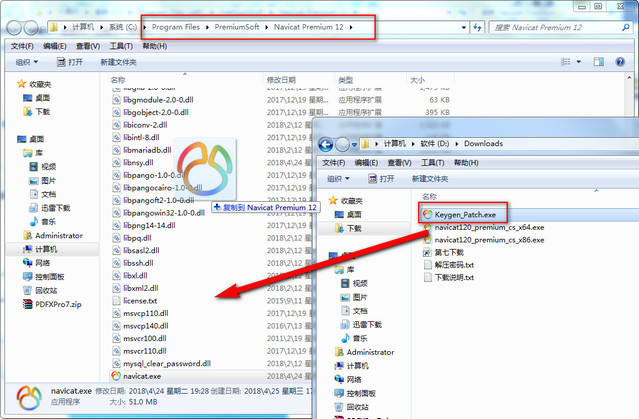Select msvcp140.dll file

click(x=140, y=326)
